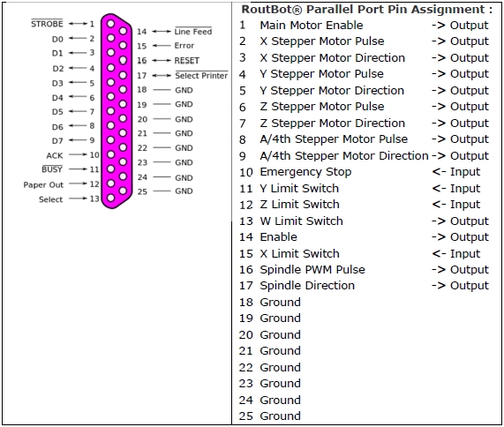Select the D4 pin label
This screenshot has height=427, width=504.
coord(57,98)
